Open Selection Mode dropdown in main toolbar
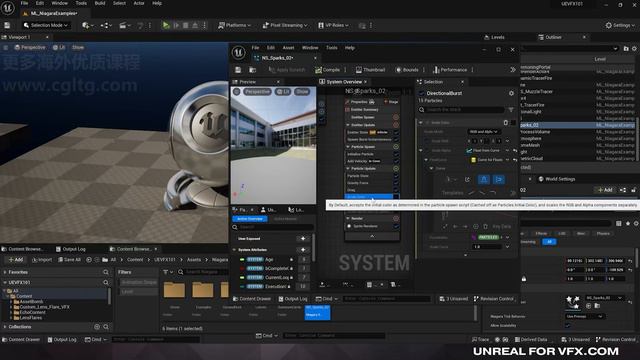Image resolution: width=640 pixels, height=360 pixels. coord(46,25)
